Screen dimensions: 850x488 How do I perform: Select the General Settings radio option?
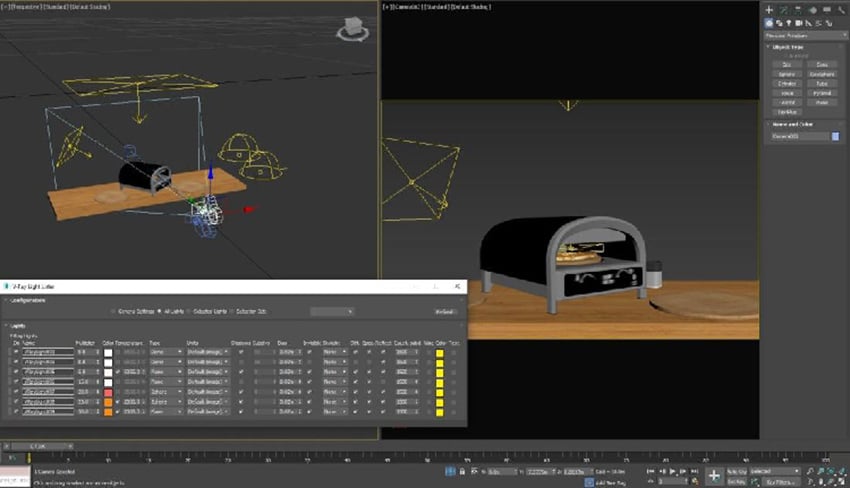(112, 312)
